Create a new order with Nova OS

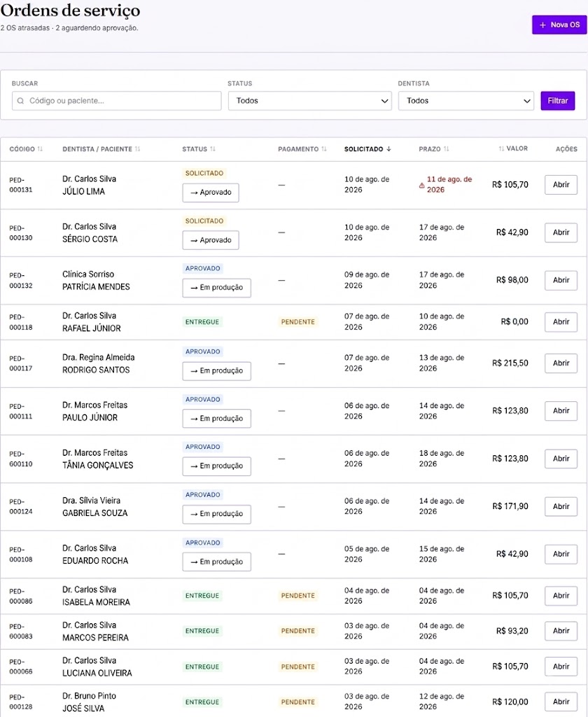click(559, 25)
